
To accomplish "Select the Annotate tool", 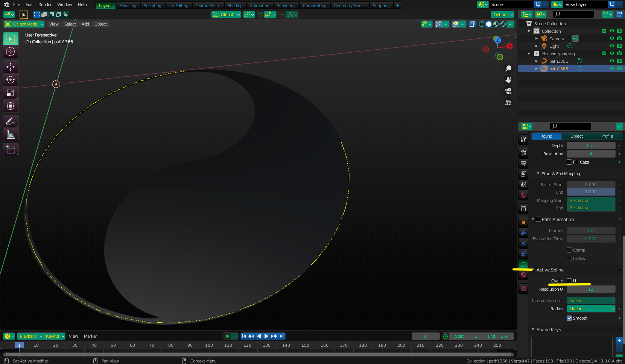I will coord(11,121).
